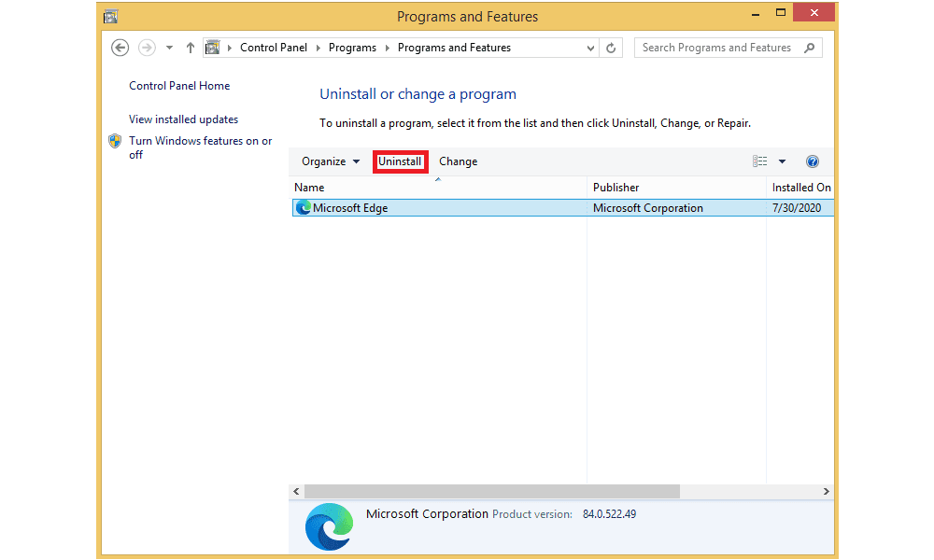934x560 pixels.
Task: Click the horizontal scrollbar left arrow
Action: click(x=296, y=492)
